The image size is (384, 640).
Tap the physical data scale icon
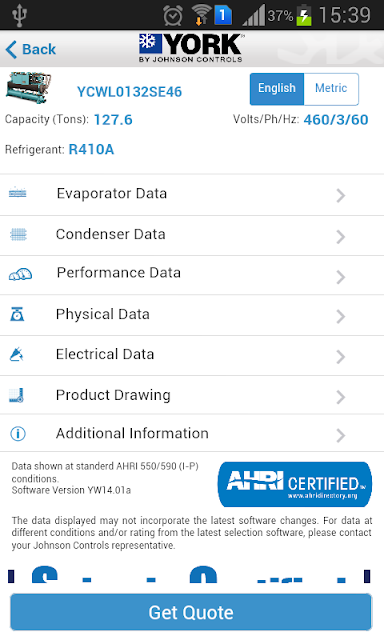click(17, 314)
